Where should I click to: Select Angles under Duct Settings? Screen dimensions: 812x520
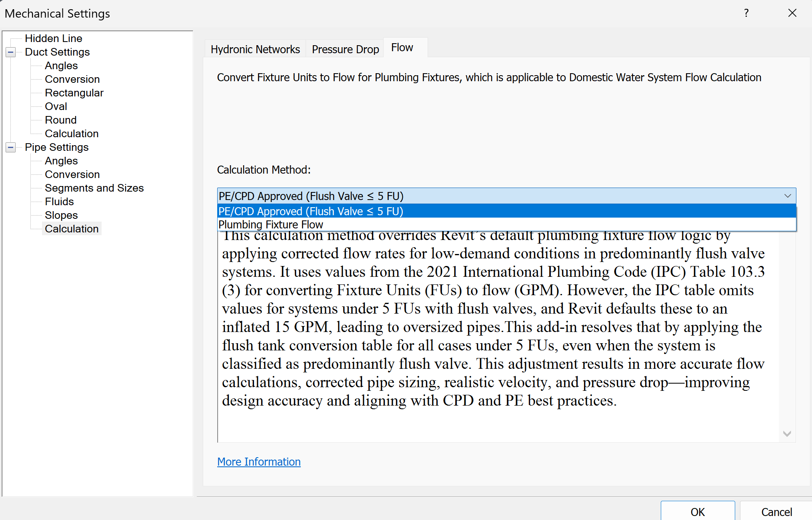(x=61, y=66)
